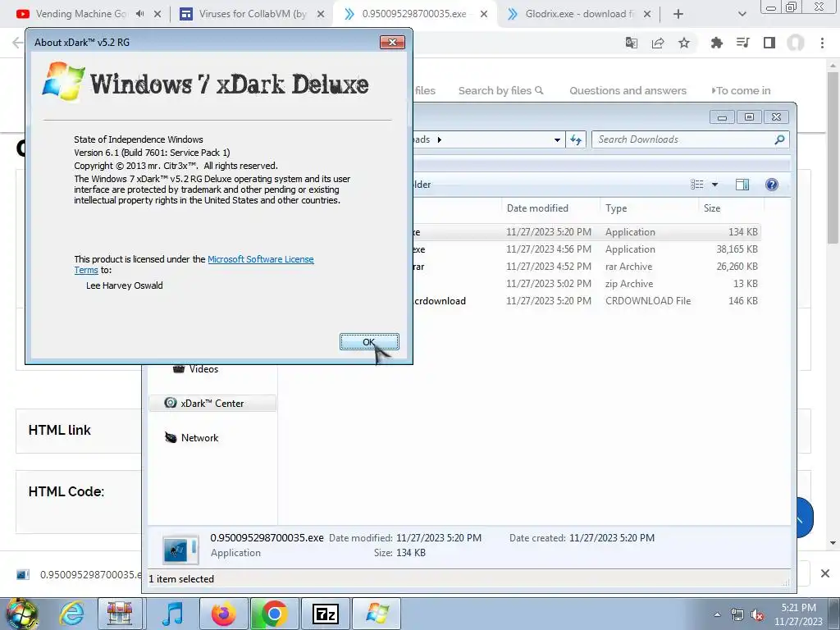Image resolution: width=840 pixels, height=630 pixels.
Task: Switch to the About xDark taskbar item
Action: tap(377, 614)
